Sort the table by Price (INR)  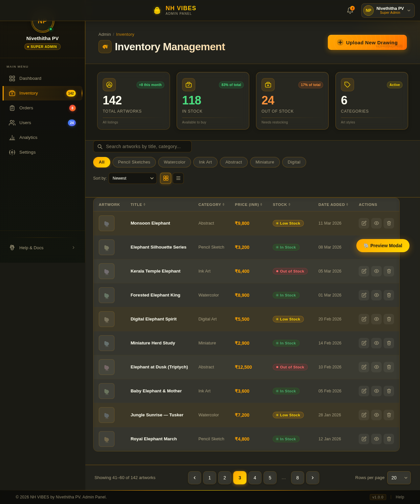(x=248, y=204)
